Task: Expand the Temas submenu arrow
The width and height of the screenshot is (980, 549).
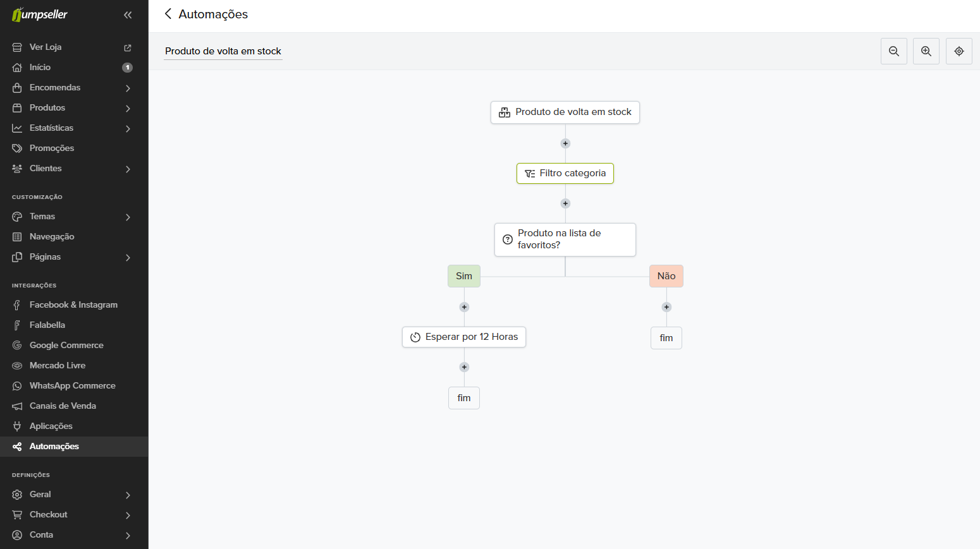Action: pos(128,217)
